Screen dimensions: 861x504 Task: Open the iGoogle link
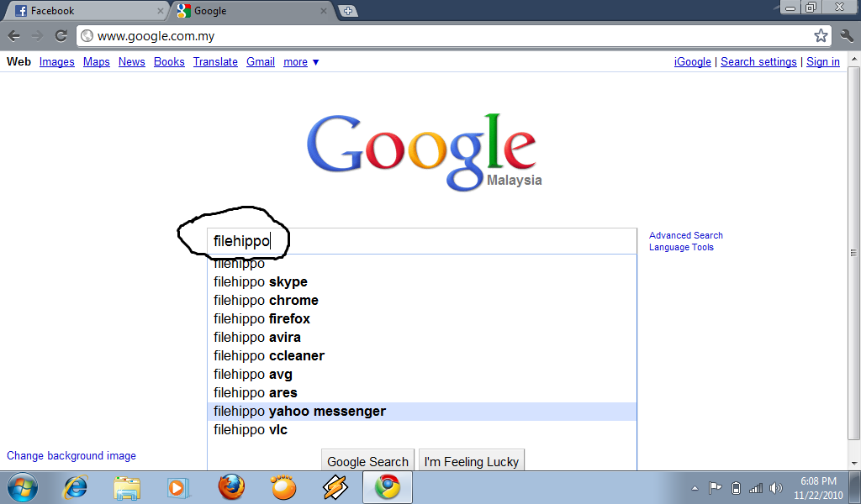pyautogui.click(x=693, y=62)
